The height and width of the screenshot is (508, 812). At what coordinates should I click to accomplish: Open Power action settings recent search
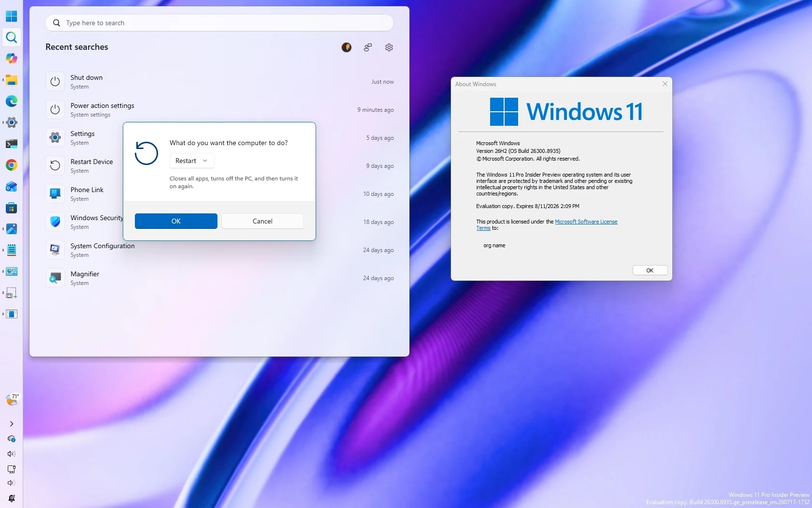(219, 110)
